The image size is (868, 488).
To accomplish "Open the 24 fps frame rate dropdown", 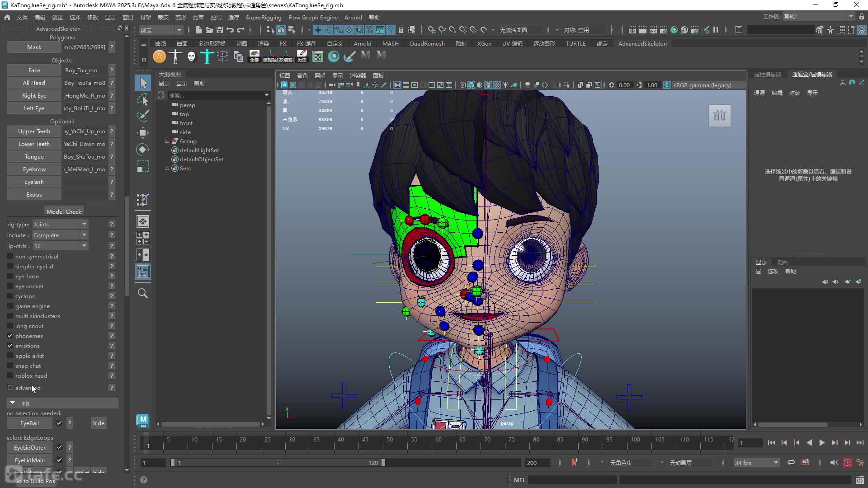I will (757, 463).
